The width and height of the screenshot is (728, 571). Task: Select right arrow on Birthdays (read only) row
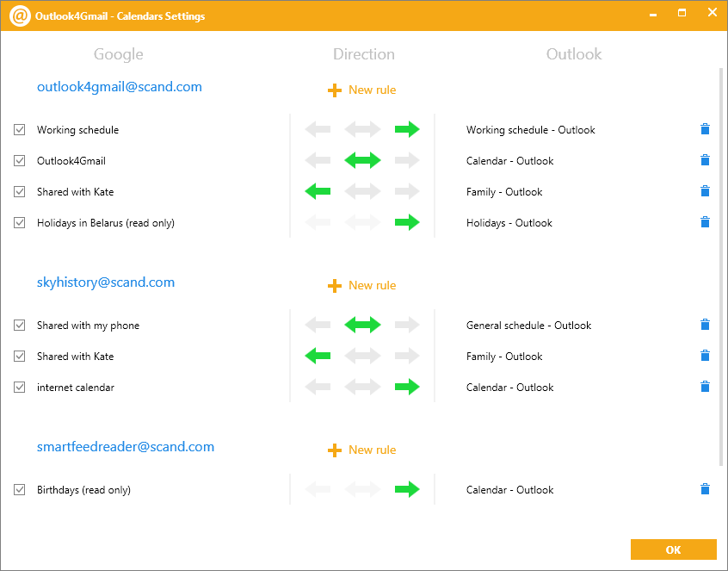407,489
